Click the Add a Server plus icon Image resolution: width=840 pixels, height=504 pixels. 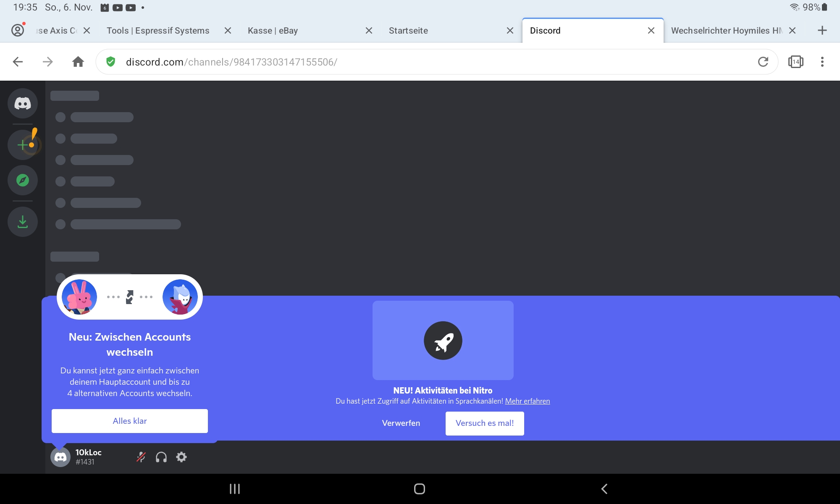pyautogui.click(x=23, y=145)
